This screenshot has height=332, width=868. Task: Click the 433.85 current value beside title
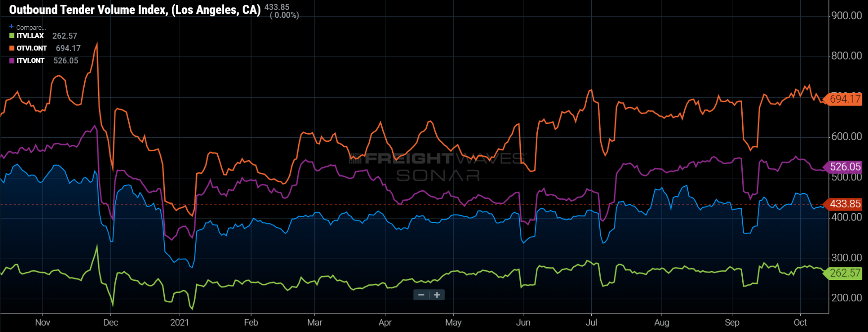(x=277, y=7)
